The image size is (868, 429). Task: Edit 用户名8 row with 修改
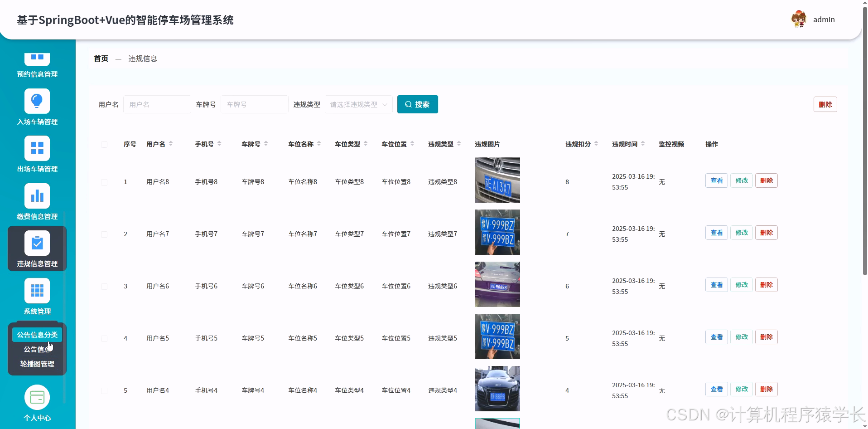point(742,180)
